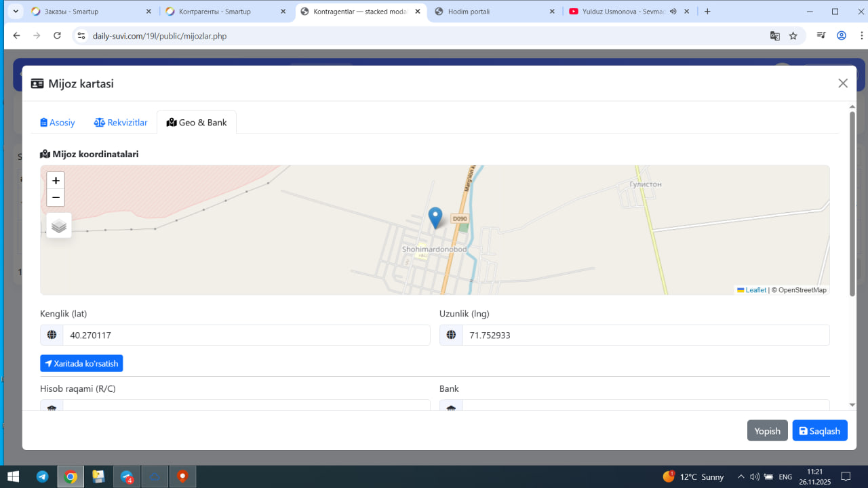Open the Leaflet attribution link
868x488 pixels.
(x=751, y=290)
